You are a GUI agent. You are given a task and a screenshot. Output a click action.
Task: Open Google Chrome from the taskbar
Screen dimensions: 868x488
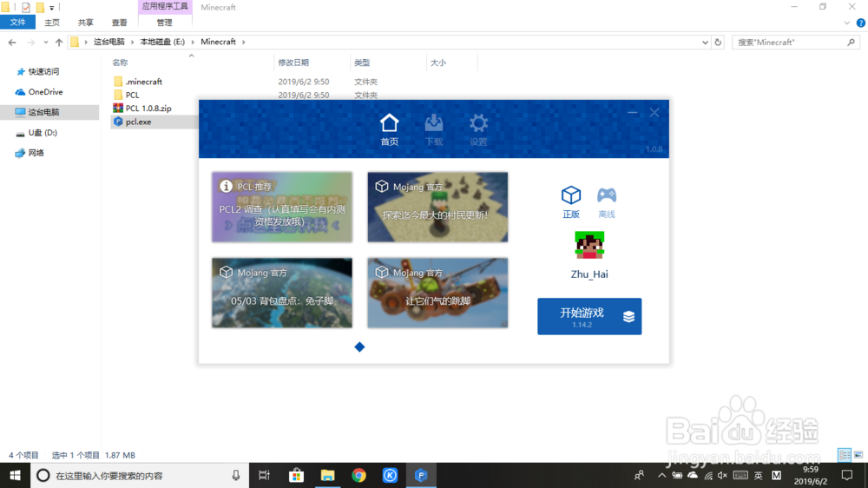pyautogui.click(x=358, y=475)
